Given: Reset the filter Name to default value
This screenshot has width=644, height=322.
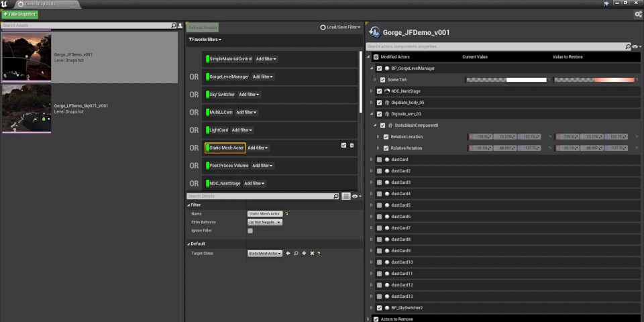Looking at the screenshot, I should [286, 213].
